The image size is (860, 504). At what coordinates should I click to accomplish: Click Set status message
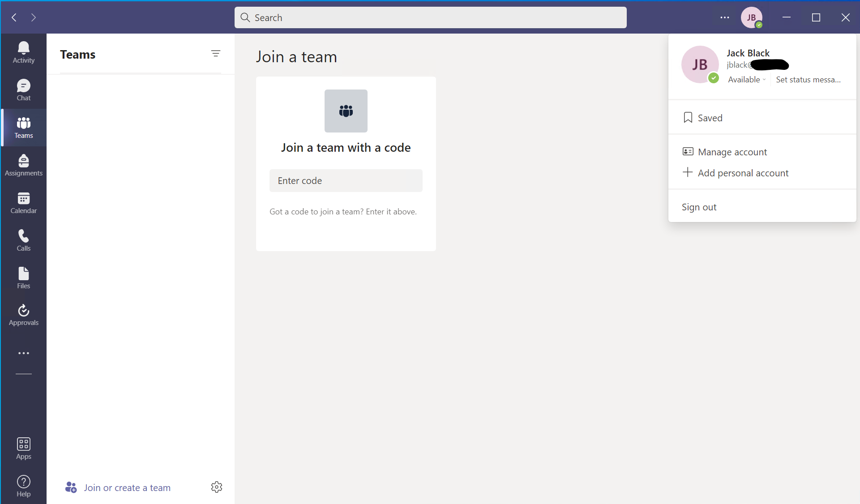pos(808,79)
